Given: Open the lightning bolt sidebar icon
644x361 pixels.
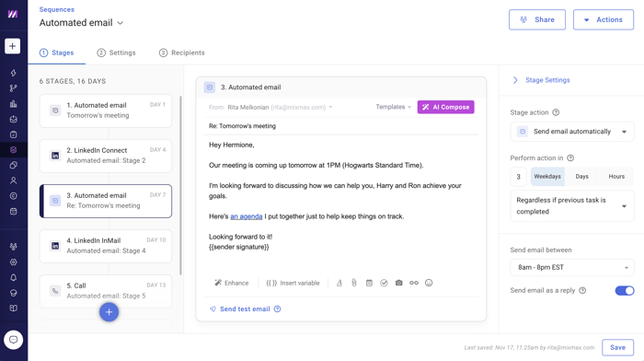Looking at the screenshot, I should coord(13,73).
